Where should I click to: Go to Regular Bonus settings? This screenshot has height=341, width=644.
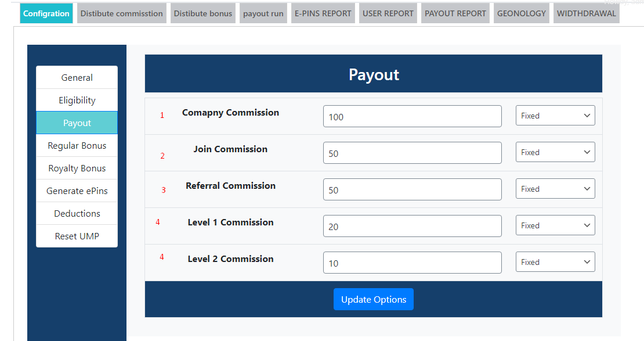77,145
